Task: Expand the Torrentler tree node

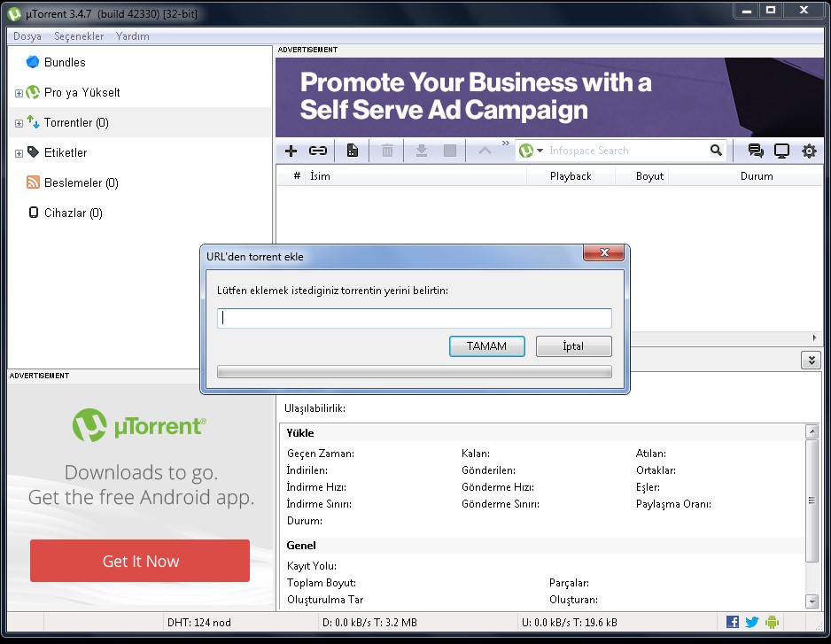Action: click(19, 123)
